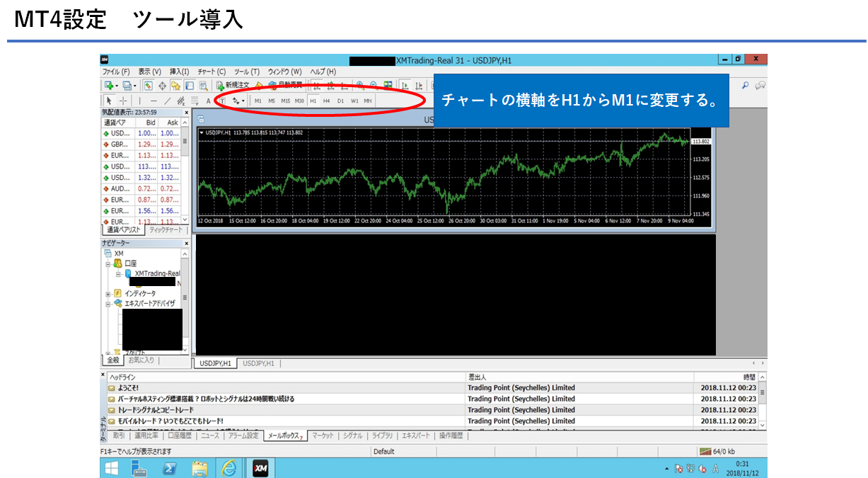
Task: Select the line chart display icon
Action: pyautogui.click(x=344, y=86)
